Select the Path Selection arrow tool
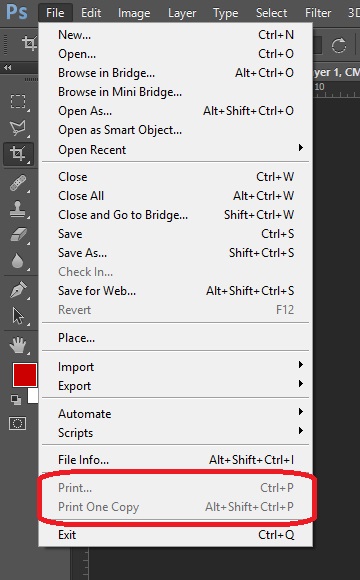 pos(18,316)
